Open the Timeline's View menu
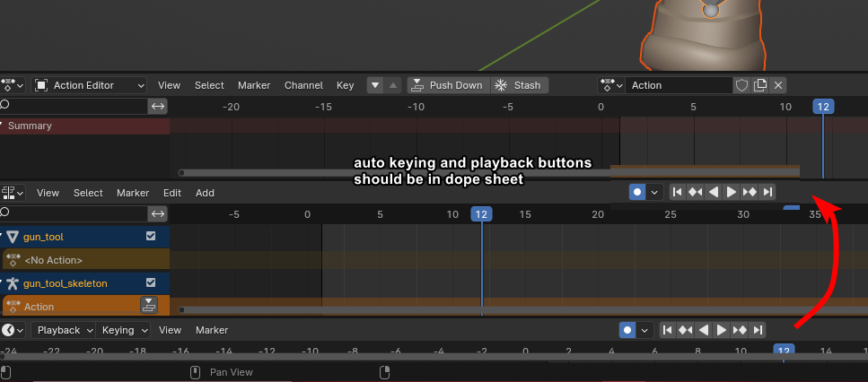868x382 pixels. pyautogui.click(x=170, y=330)
